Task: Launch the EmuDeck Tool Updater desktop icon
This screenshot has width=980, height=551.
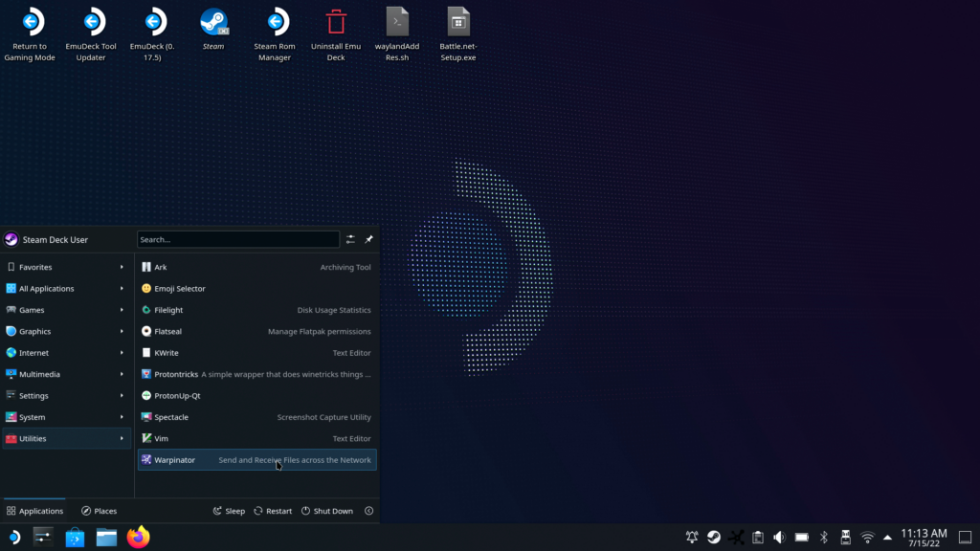Action: [91, 34]
